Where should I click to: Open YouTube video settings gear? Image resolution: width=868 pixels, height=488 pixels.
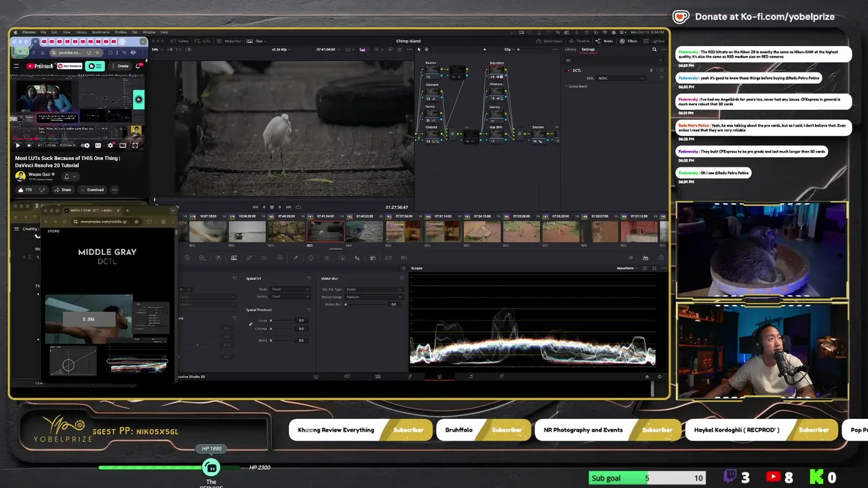coord(111,146)
